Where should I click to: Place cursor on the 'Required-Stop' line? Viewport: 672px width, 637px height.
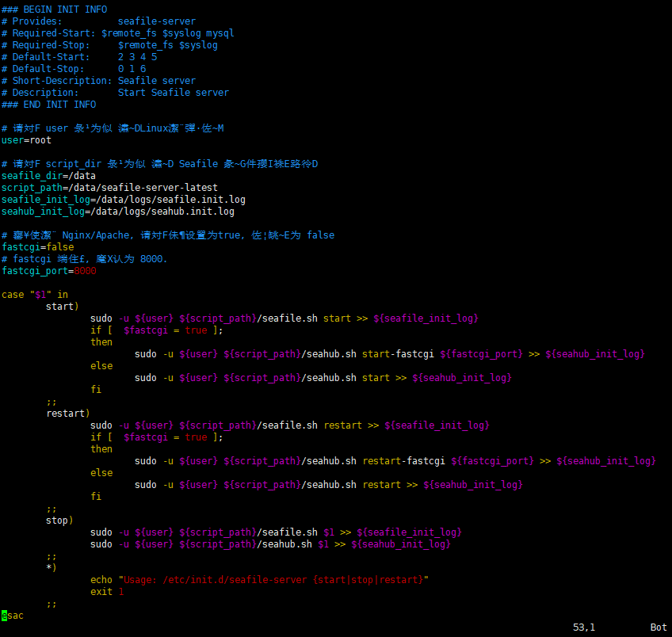pyautogui.click(x=109, y=45)
